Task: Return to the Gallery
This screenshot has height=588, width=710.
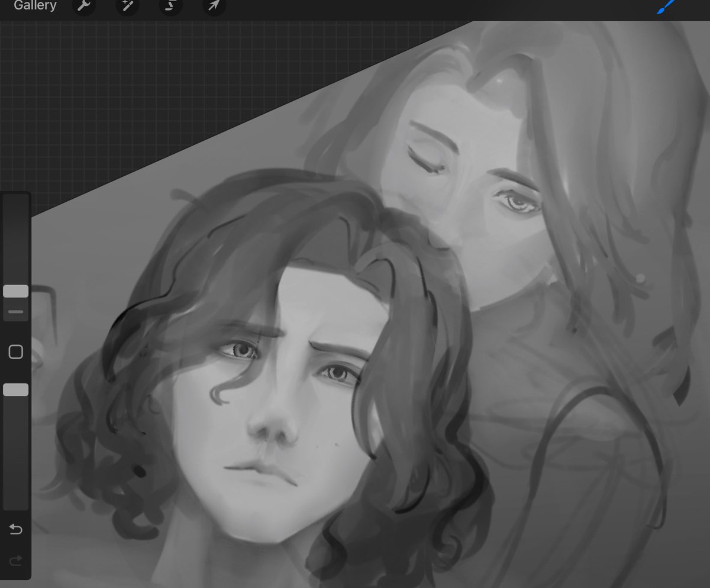Action: click(35, 6)
